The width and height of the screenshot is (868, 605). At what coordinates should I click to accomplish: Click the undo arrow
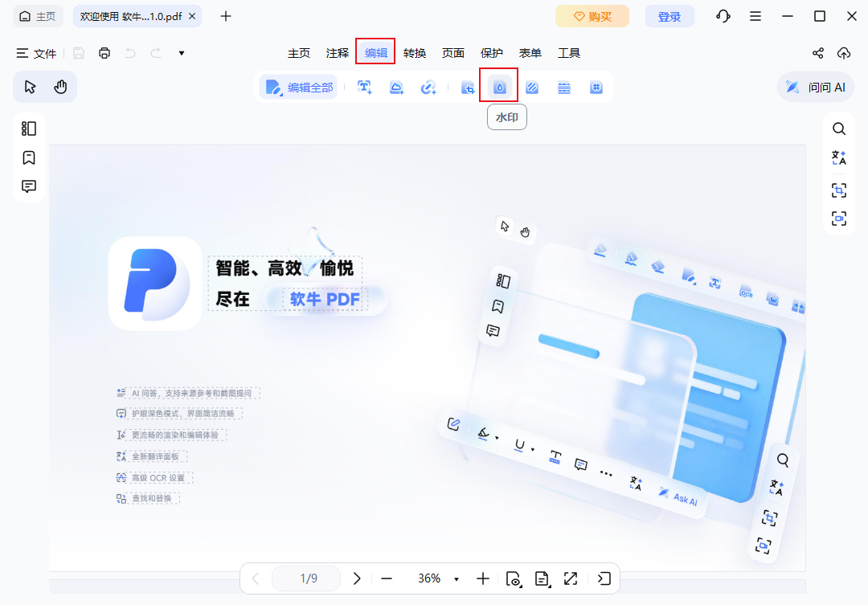pyautogui.click(x=130, y=53)
